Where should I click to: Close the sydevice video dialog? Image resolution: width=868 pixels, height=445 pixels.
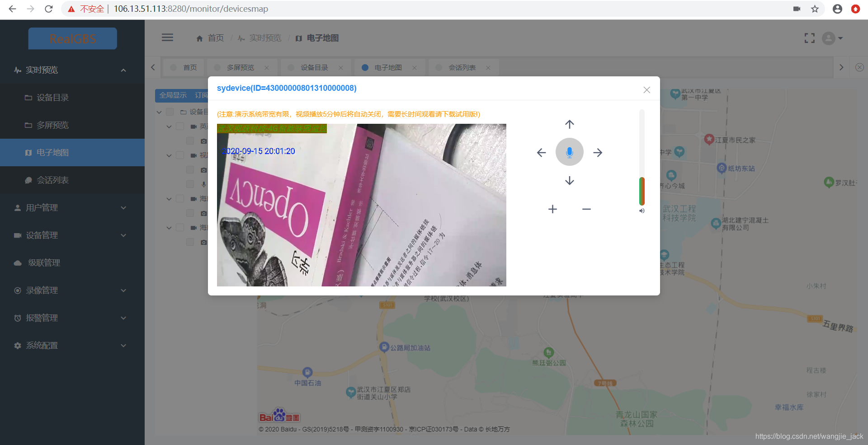pos(646,90)
